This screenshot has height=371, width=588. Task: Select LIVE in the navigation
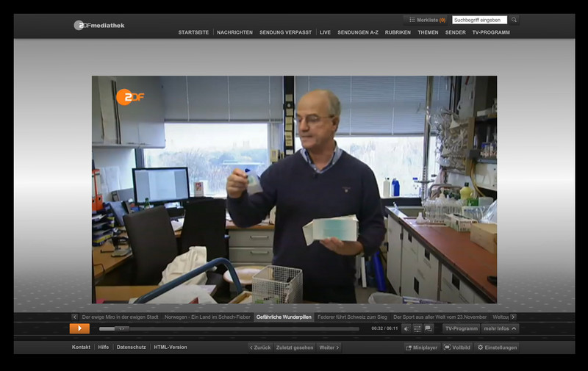pyautogui.click(x=325, y=32)
